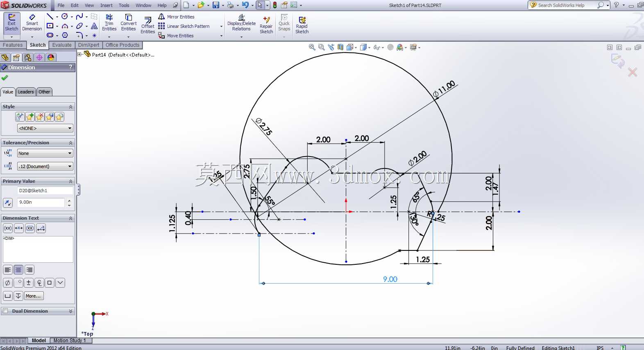Switch to the Evaluate tab
This screenshot has width=644, height=350.
(62, 45)
